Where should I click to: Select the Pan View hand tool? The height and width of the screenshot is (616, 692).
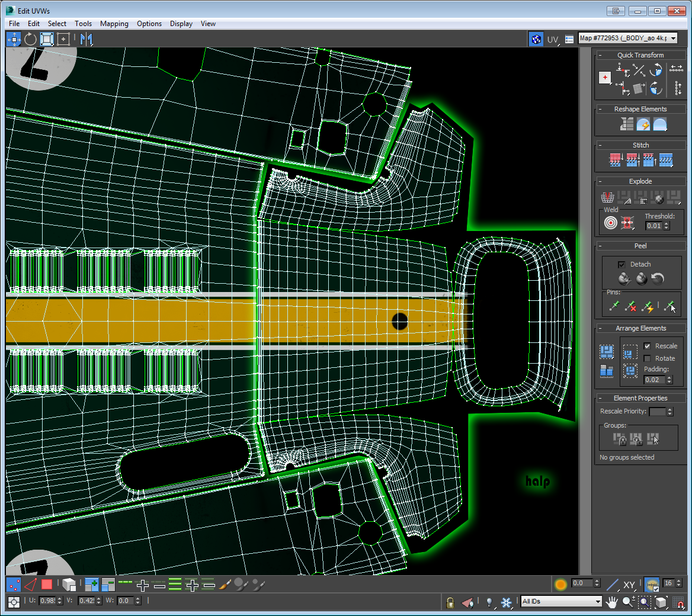coord(611,602)
